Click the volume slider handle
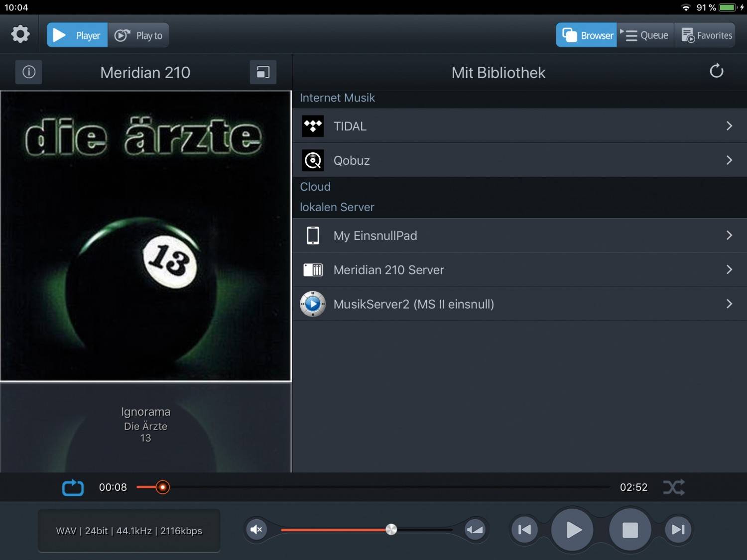747x560 pixels. tap(391, 530)
